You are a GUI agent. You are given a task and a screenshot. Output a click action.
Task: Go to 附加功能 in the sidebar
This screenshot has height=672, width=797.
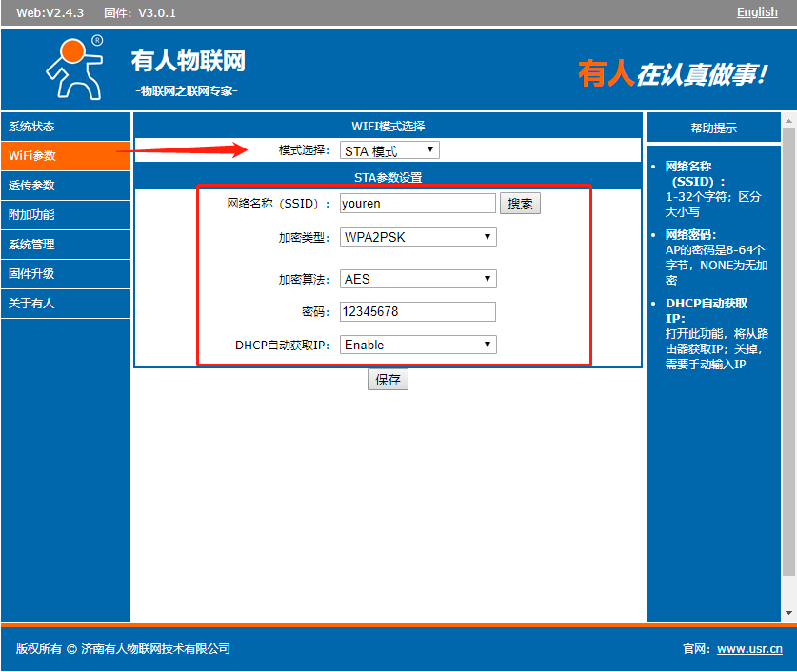click(x=65, y=215)
